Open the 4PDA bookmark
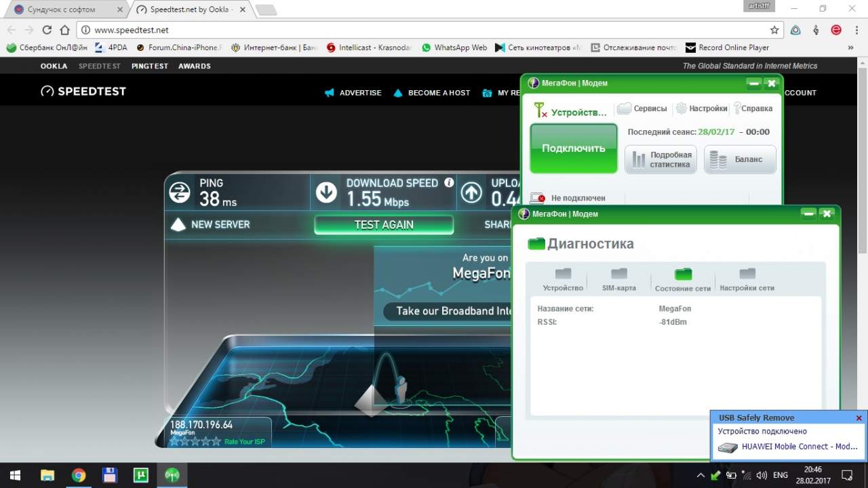 click(111, 47)
